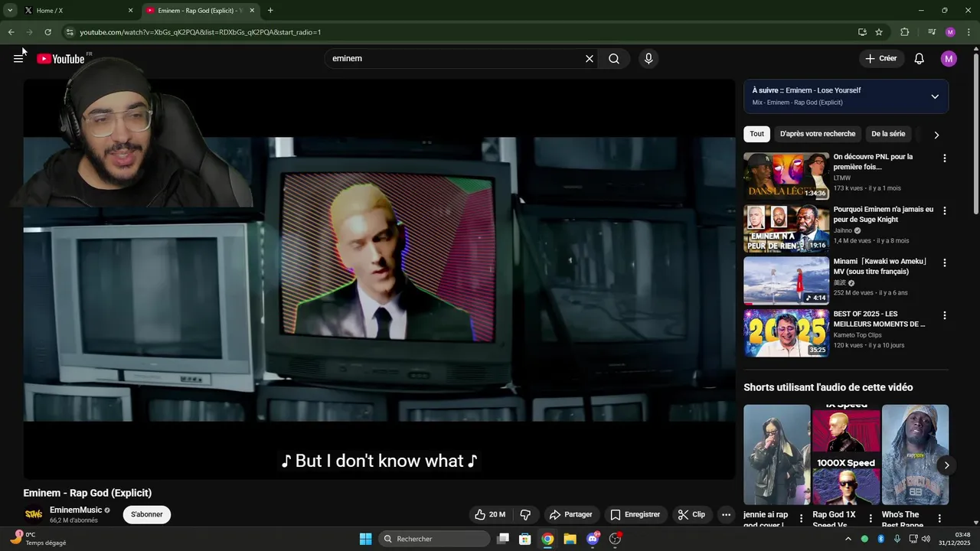Install app via address bar icon
The height and width of the screenshot is (551, 980).
(x=862, y=32)
